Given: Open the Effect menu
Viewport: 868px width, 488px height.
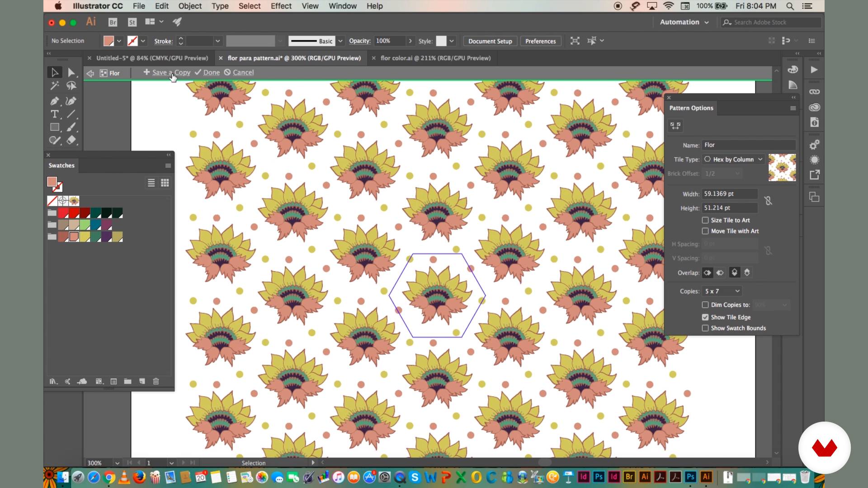Looking at the screenshot, I should tap(281, 6).
